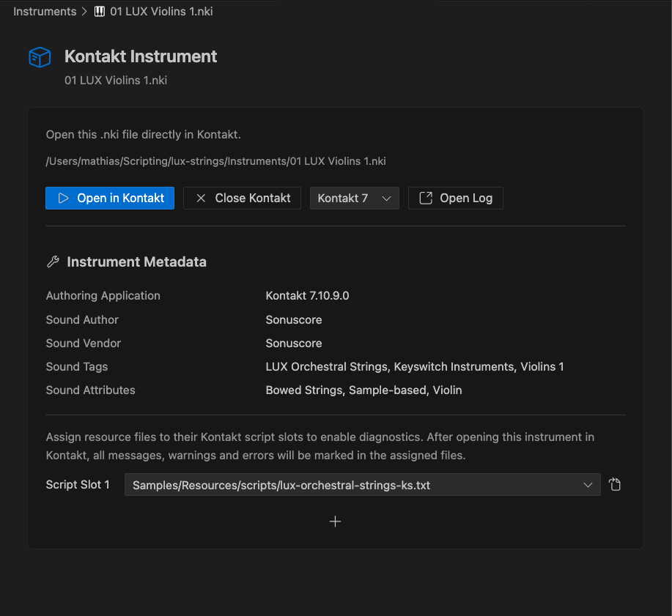Screen dimensions: 672x616
Task: Click the Sonuscore value for Sound Vendor
Action: 294,343
